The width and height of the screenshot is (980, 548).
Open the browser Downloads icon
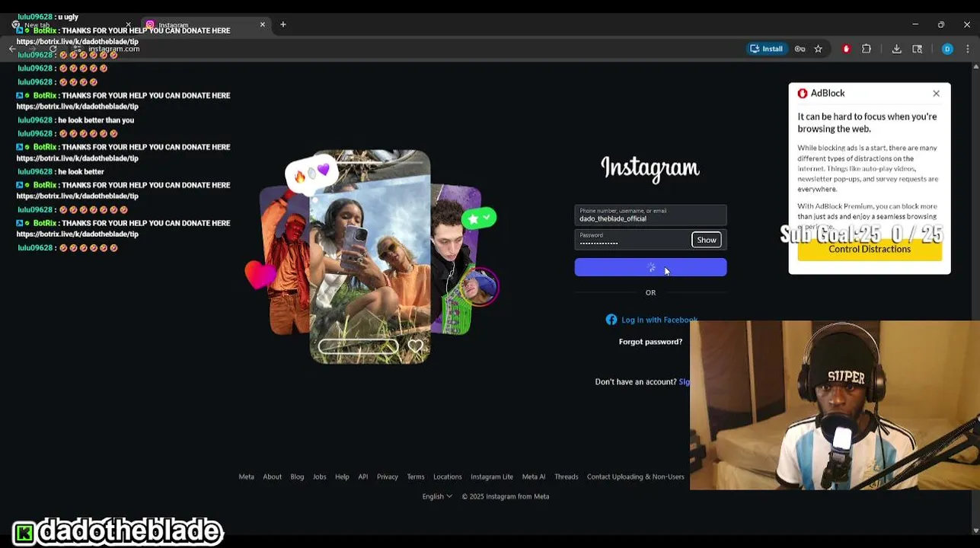pyautogui.click(x=896, y=49)
